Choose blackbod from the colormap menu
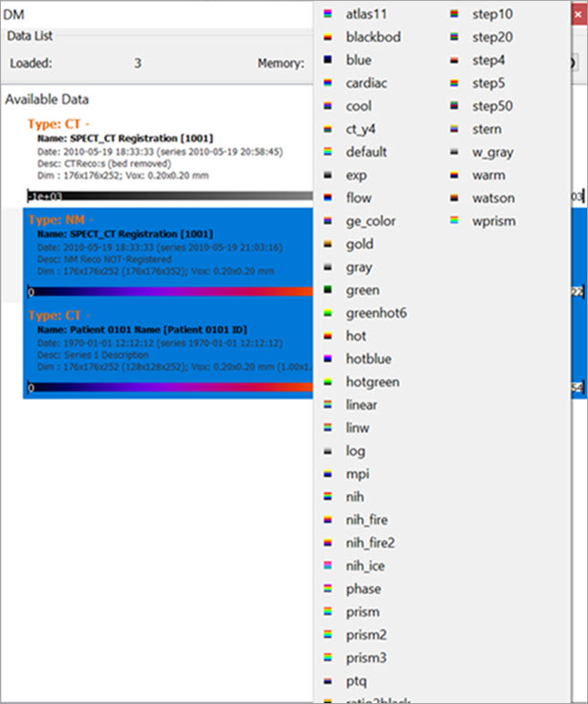The image size is (588, 704). tap(373, 37)
